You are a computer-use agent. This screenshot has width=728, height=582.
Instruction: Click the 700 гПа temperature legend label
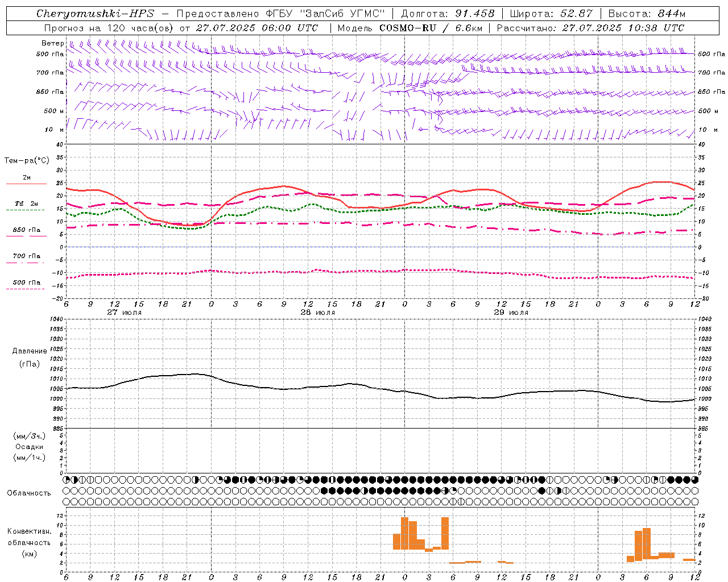(x=26, y=256)
